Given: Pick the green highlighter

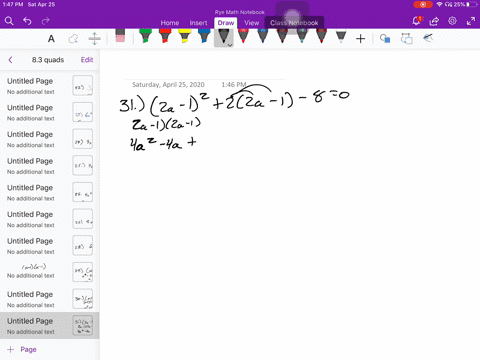Looking at the screenshot, I should (145, 36).
